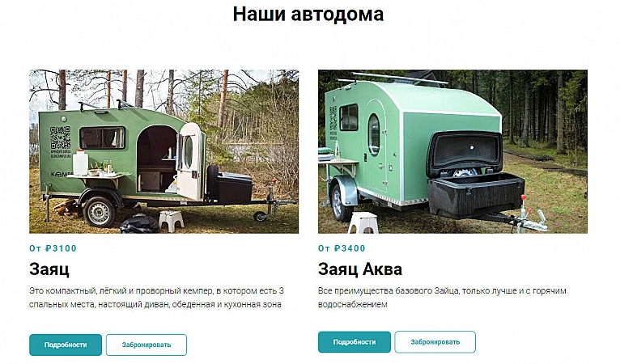620x364 pixels.
Task: Click the Заяц Аква hot water supply description
Action: coord(442,298)
